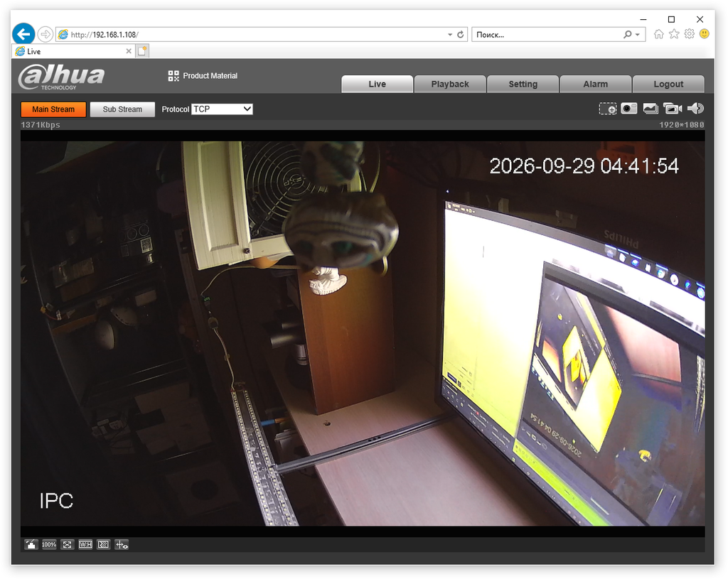Go back using the browser back arrow
This screenshot has height=579, width=728.
23,34
